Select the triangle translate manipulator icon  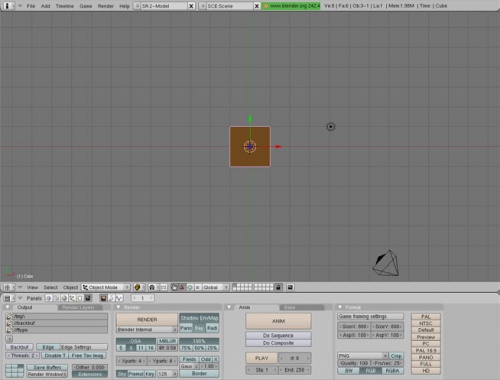[182, 287]
